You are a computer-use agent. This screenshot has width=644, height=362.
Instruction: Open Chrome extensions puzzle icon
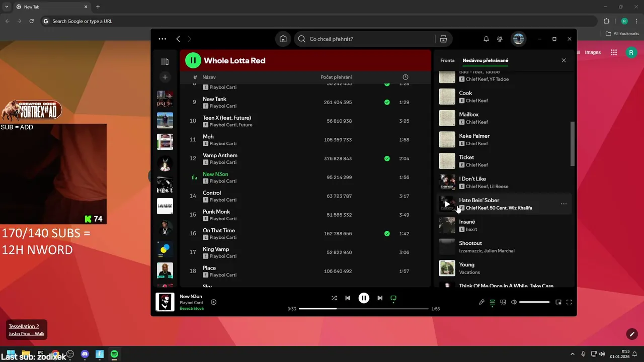[x=606, y=21]
